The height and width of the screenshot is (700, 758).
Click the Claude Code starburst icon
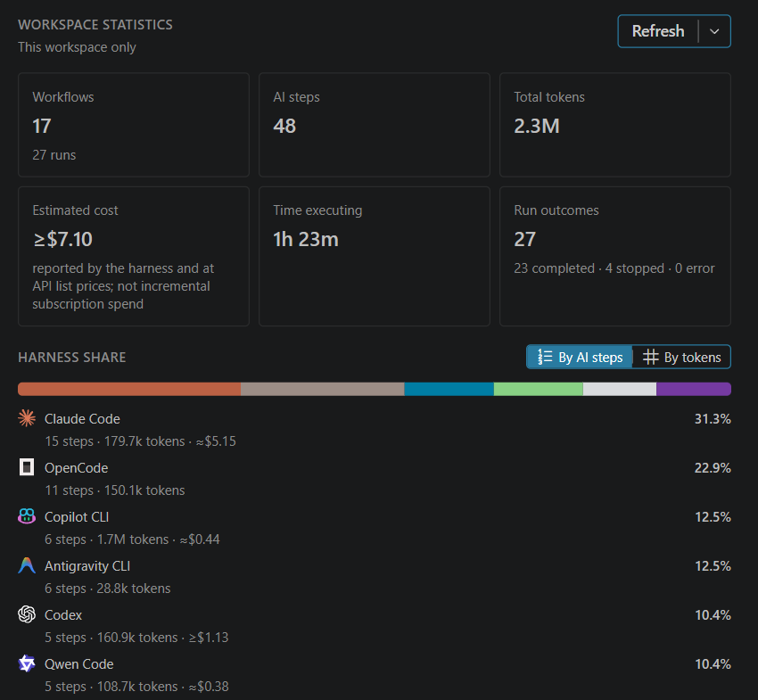click(27, 418)
